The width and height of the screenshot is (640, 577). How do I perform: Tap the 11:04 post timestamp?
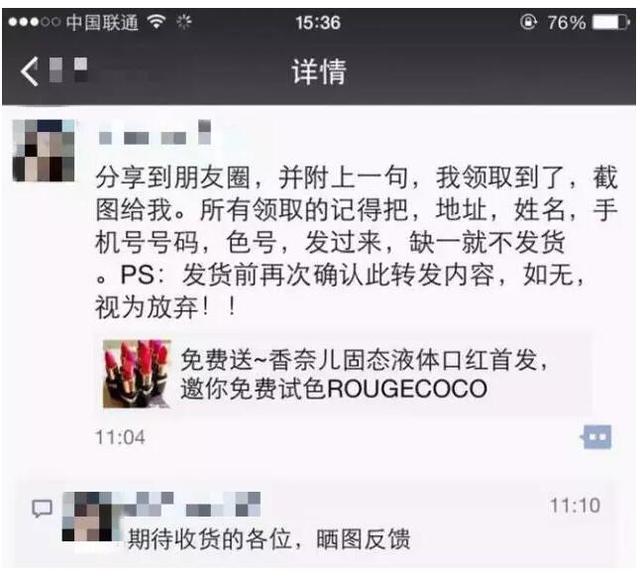[x=120, y=437]
